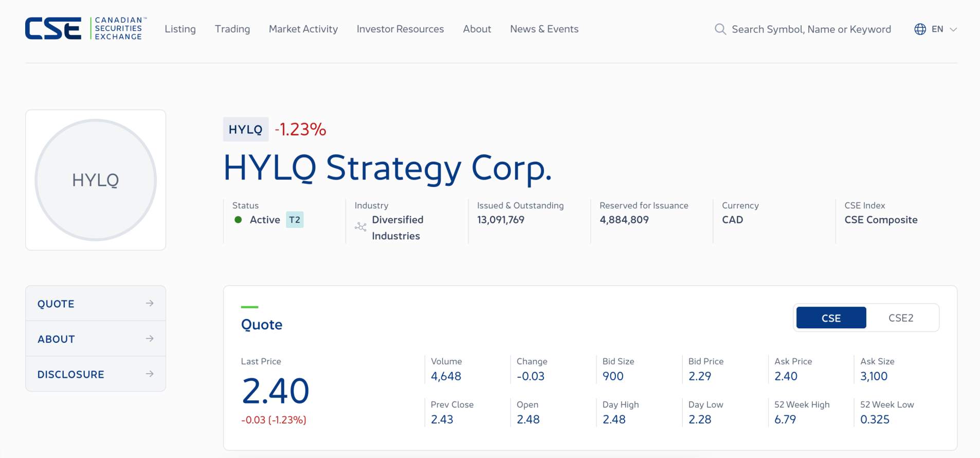Click the Bid Size value 900

coord(613,376)
